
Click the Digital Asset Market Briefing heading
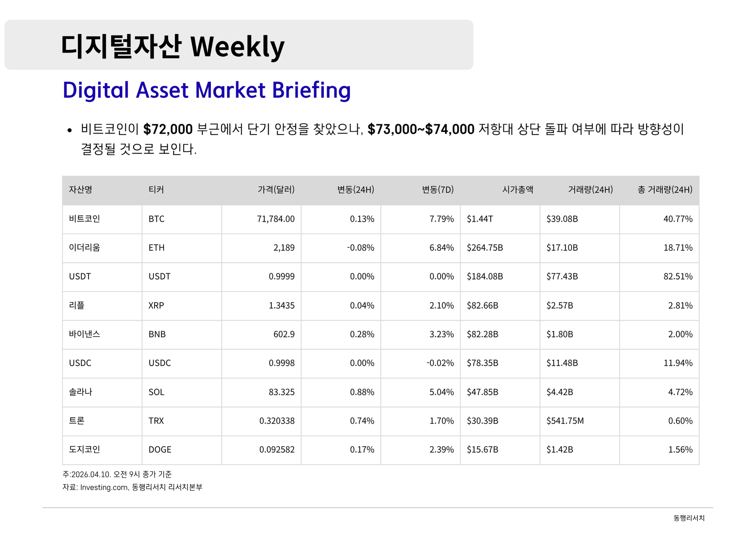tap(206, 90)
